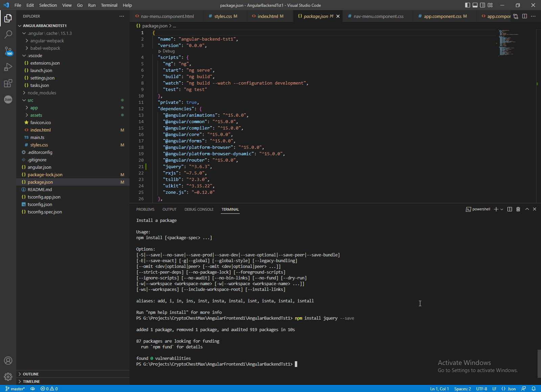This screenshot has height=392, width=541.
Task: Click the master branch status bar button
Action: [x=15, y=389]
